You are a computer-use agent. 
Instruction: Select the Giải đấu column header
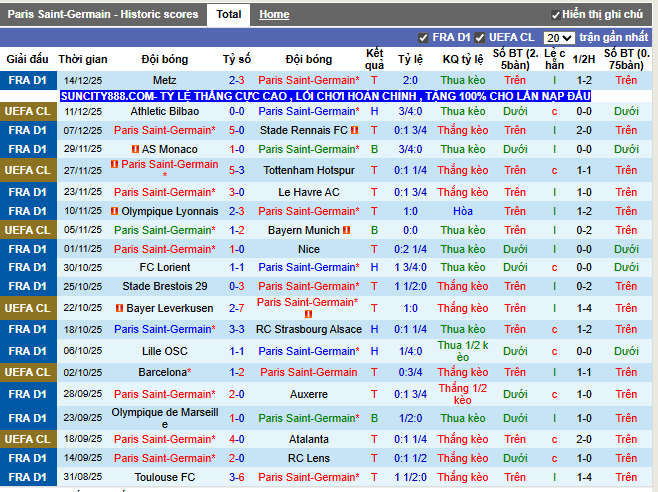(27, 59)
